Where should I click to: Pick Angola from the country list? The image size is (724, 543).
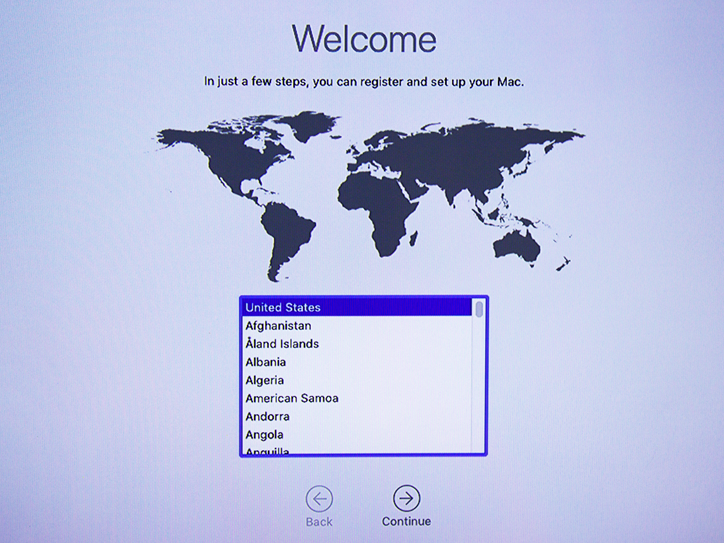(x=357, y=434)
